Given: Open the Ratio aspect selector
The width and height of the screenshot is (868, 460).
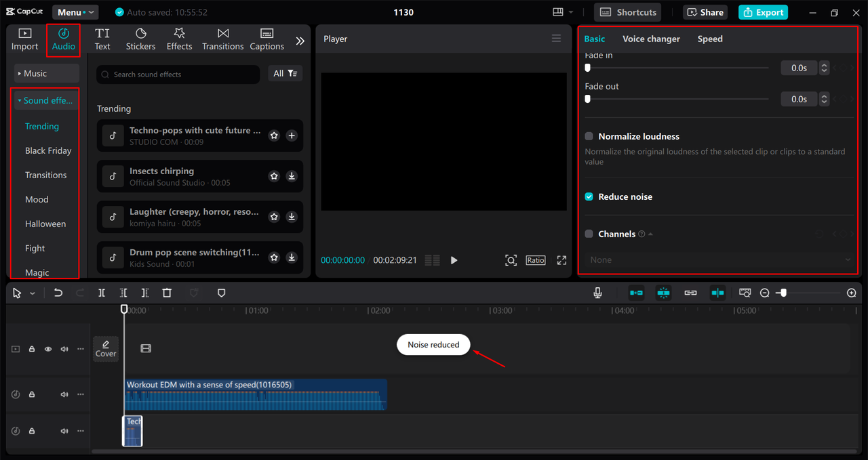Looking at the screenshot, I should tap(535, 260).
